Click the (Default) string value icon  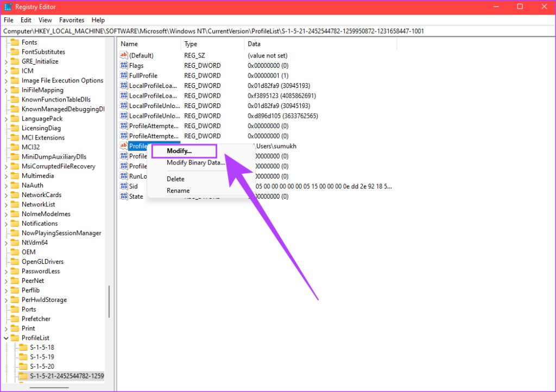pyautogui.click(x=123, y=55)
